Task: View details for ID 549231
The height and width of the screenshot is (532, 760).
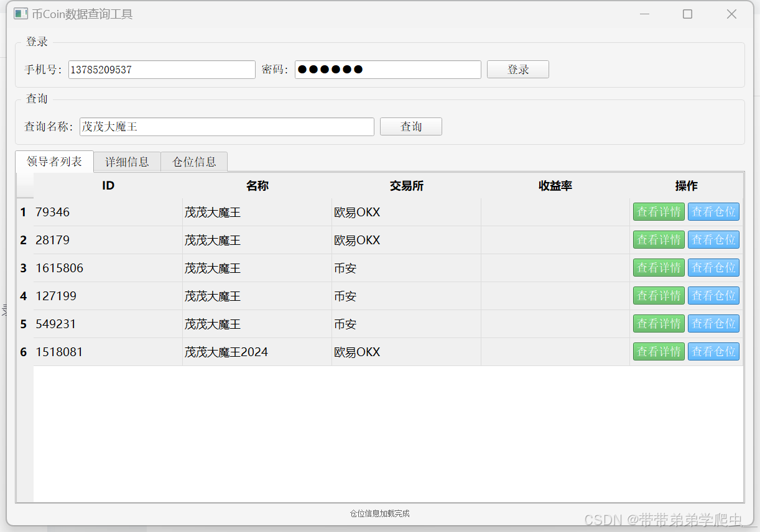Action: pos(659,324)
